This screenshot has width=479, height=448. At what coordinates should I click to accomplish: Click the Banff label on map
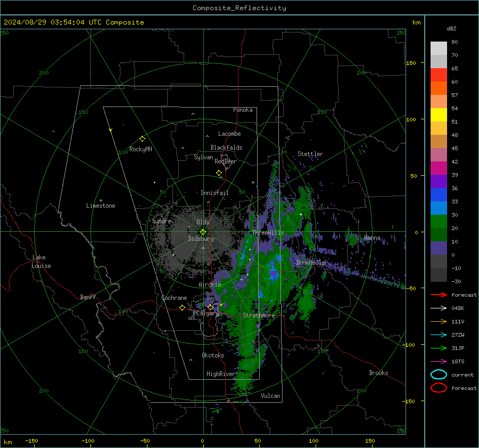[88, 297]
